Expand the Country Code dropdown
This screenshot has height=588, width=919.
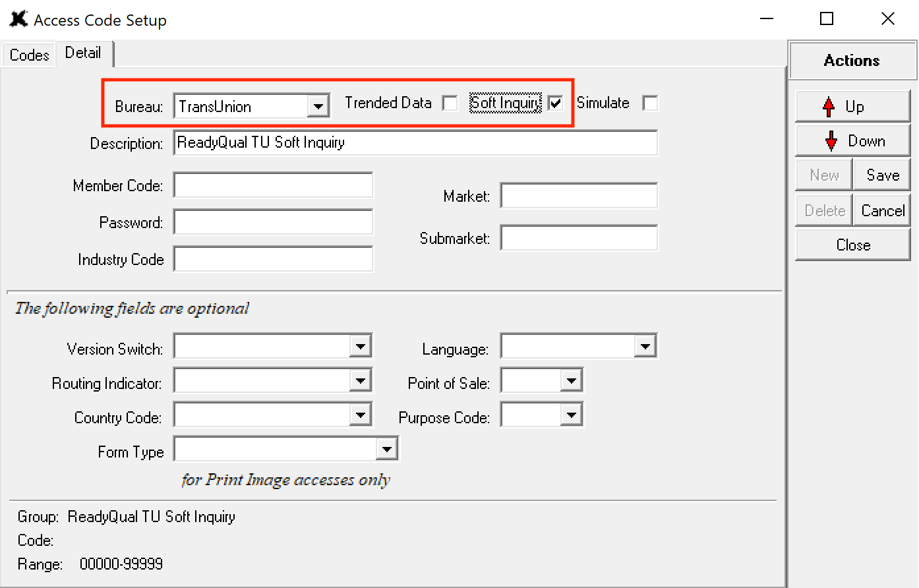click(361, 415)
